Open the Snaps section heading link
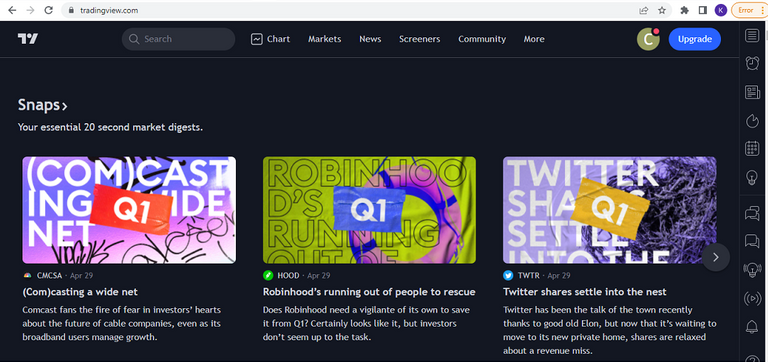768x362 pixels. pyautogui.click(x=43, y=105)
